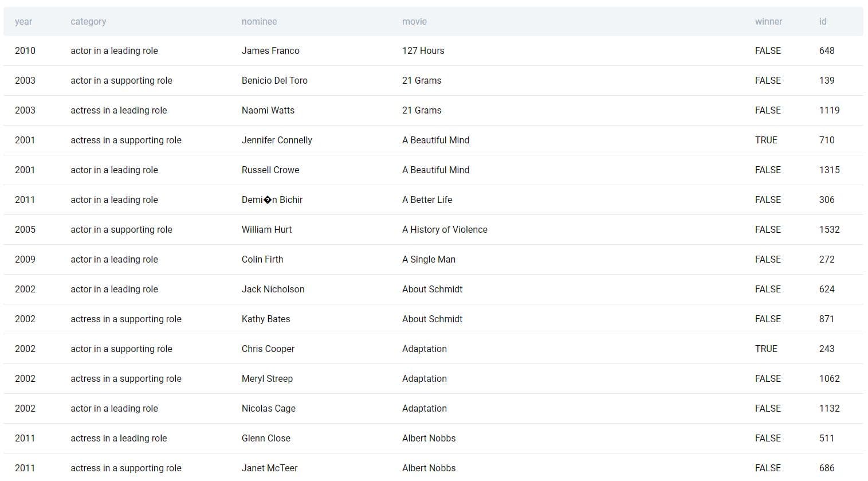Select the row for James Franco

pos(270,50)
